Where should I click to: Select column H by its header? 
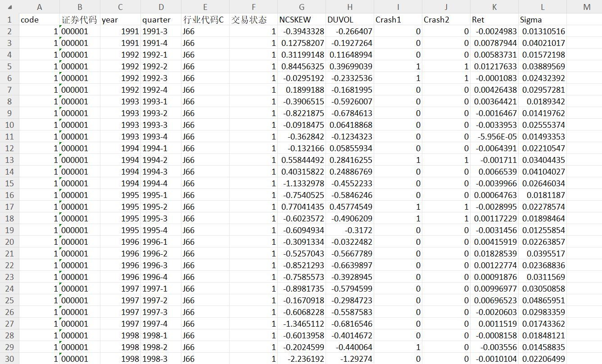(x=350, y=7)
